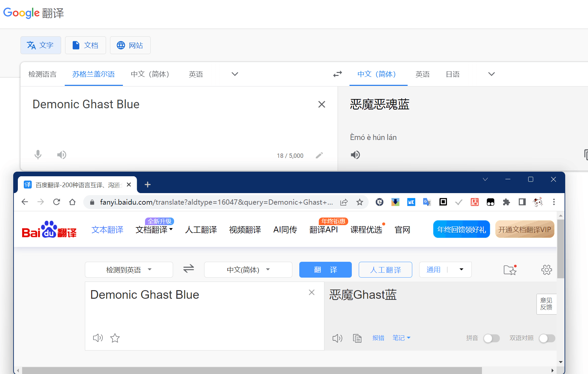
Task: Open the Baidu favorites folder icon
Action: click(510, 270)
